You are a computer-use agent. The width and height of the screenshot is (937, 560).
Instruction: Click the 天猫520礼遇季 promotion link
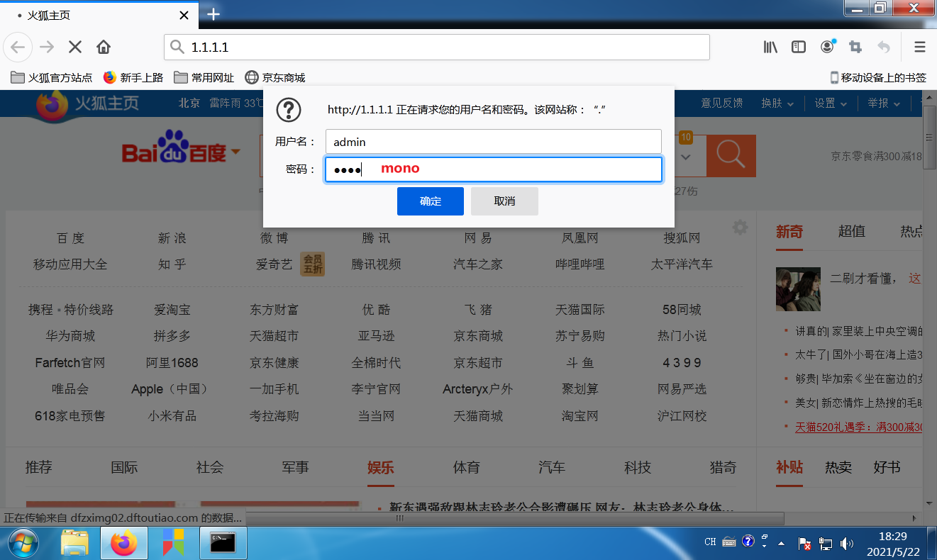tap(859, 427)
